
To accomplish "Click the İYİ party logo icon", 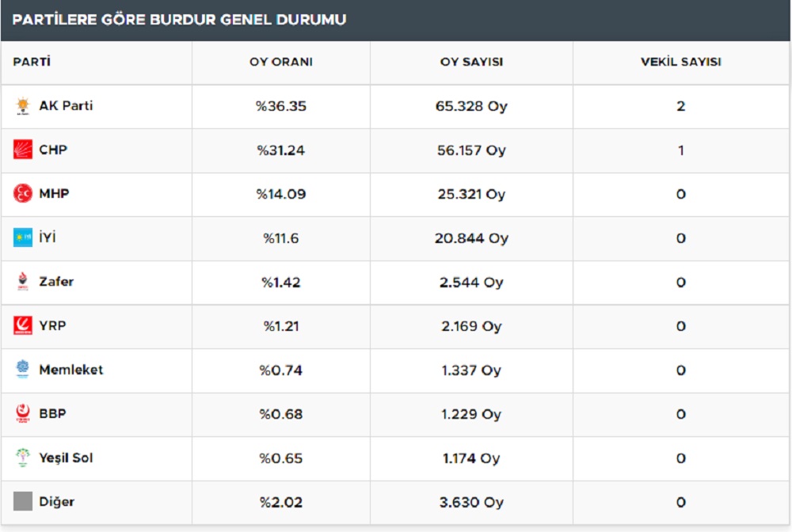I will click(x=23, y=237).
